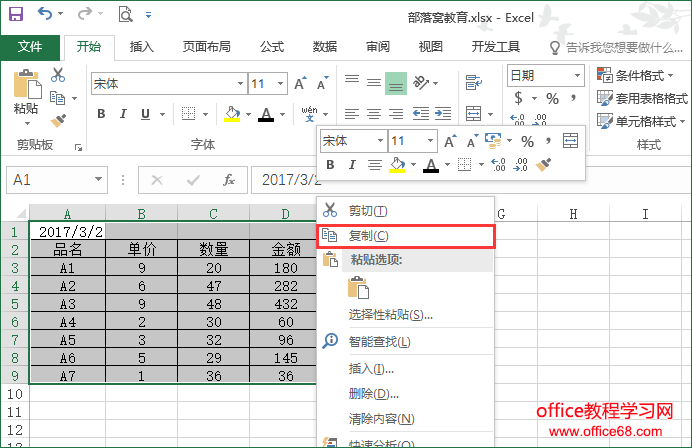The height and width of the screenshot is (448, 692).
Task: Click the column G header
Action: pyautogui.click(x=500, y=213)
